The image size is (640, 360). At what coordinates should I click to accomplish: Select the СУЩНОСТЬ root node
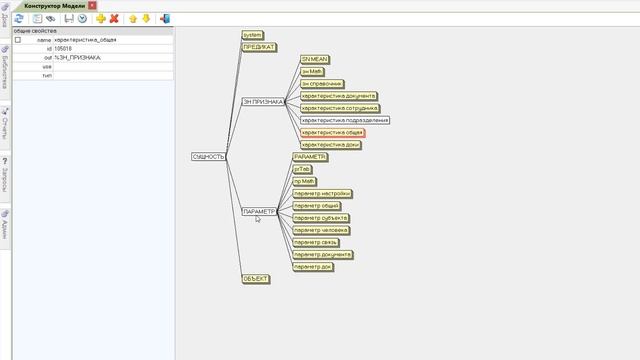coord(208,156)
